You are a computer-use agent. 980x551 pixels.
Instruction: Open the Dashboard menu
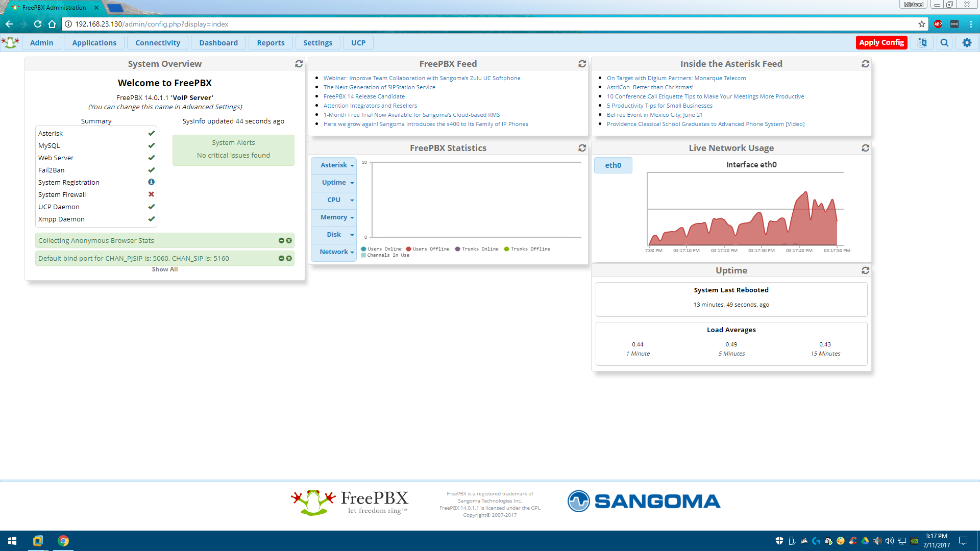[218, 43]
